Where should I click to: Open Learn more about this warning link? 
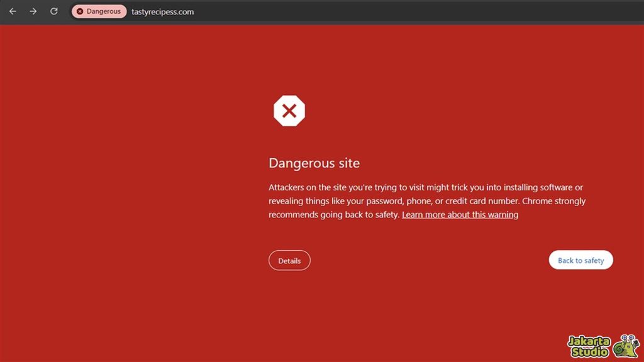[x=460, y=214]
